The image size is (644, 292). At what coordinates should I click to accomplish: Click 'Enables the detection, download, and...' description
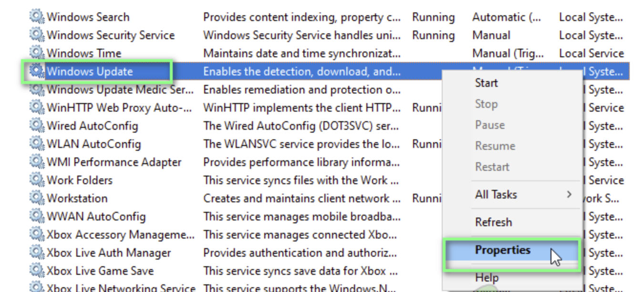302,72
